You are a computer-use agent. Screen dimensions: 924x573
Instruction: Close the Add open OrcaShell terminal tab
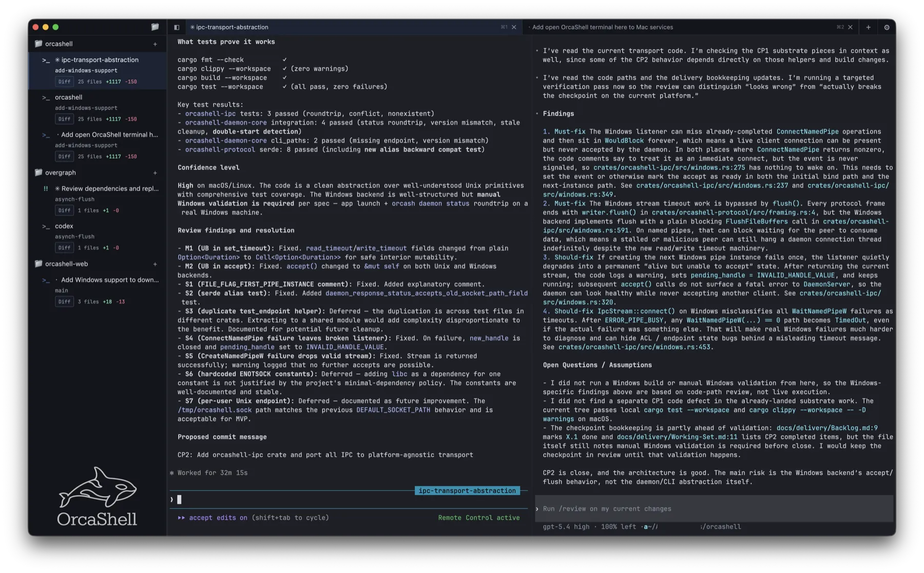pos(850,27)
